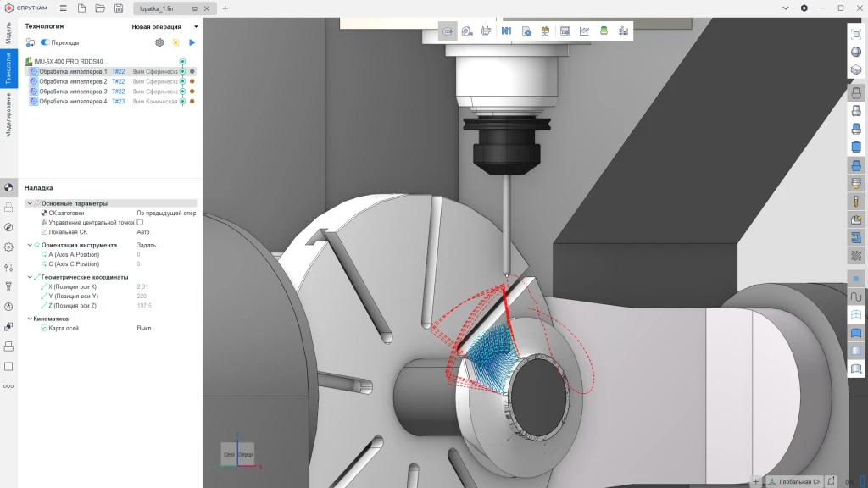This screenshot has width=868, height=488.
Task: Expand the title bar chevron dropdown
Action: pos(785,8)
